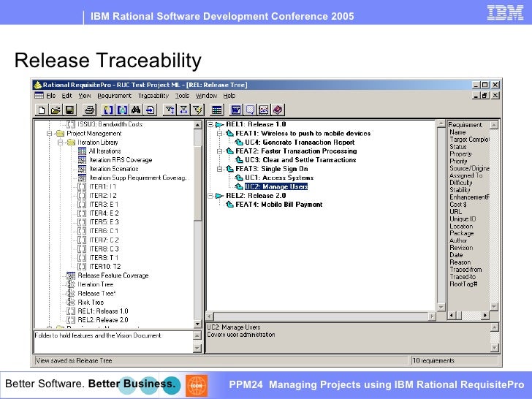Collapse the Project Management folder
This screenshot has height=399, width=532.
click(x=49, y=133)
